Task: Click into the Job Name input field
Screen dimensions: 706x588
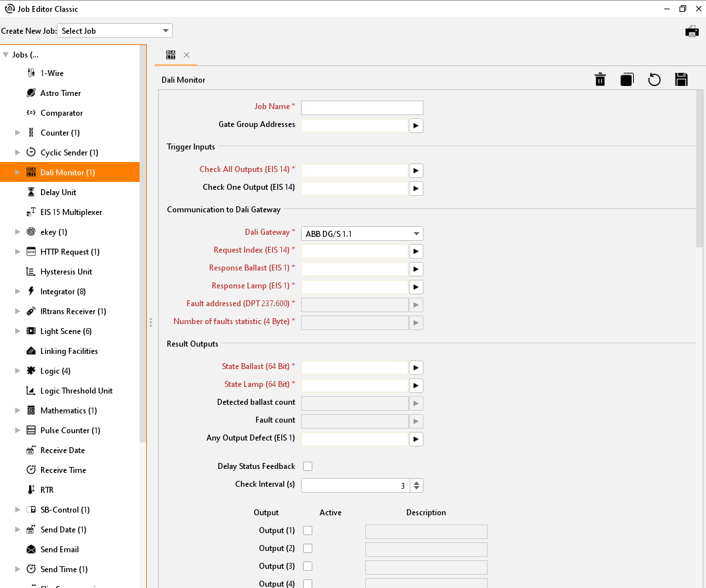Action: pyautogui.click(x=362, y=108)
